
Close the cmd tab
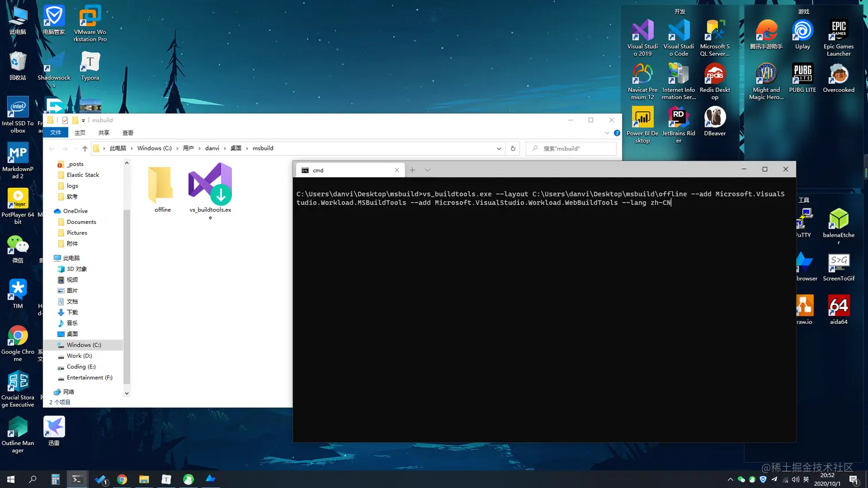397,170
